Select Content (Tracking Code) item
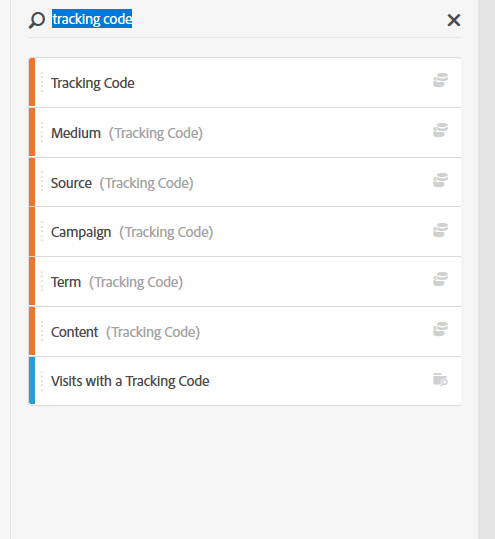This screenshot has height=539, width=495. click(245, 331)
